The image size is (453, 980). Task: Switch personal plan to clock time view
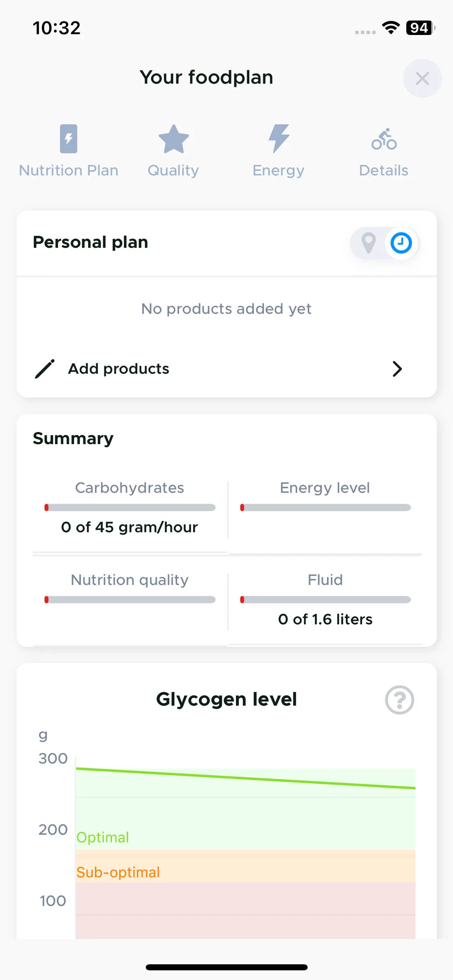[x=401, y=243]
